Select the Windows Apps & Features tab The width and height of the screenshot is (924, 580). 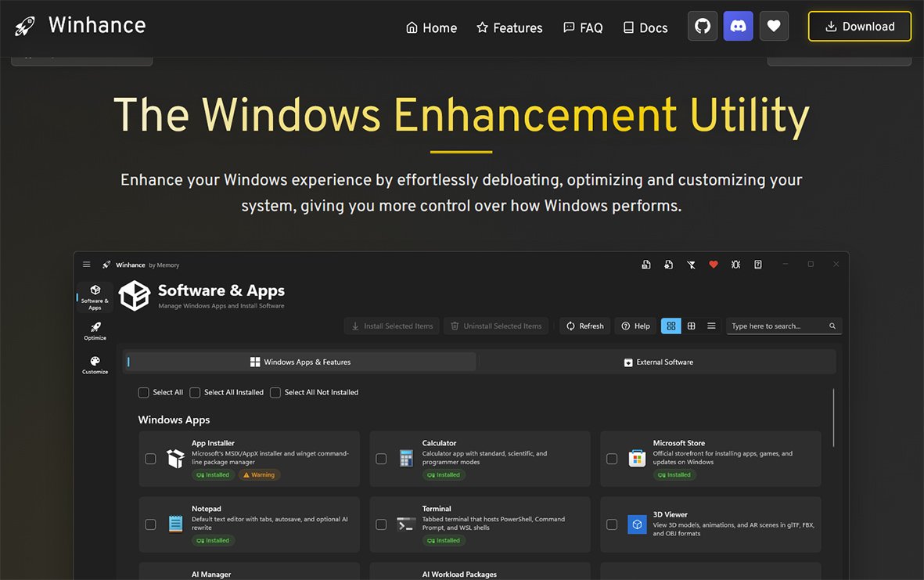click(x=300, y=362)
